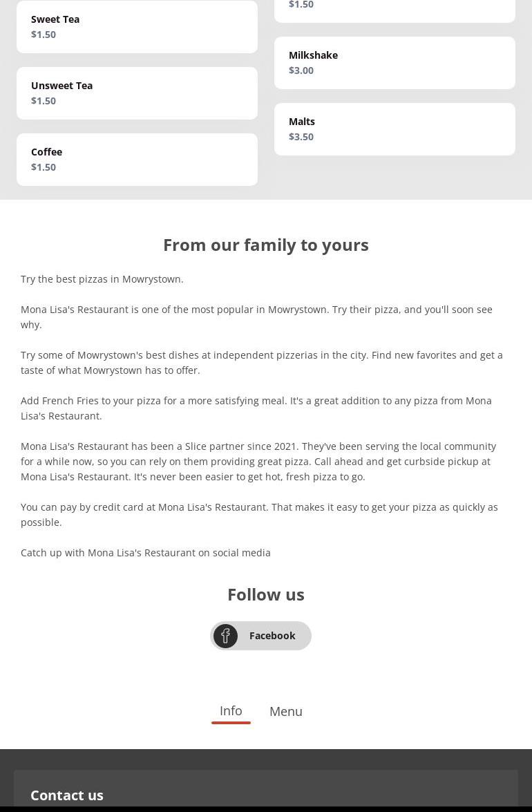Viewport: 532px width, 812px height.
Task: Click the pay by credit card paragraph
Action: point(259,515)
